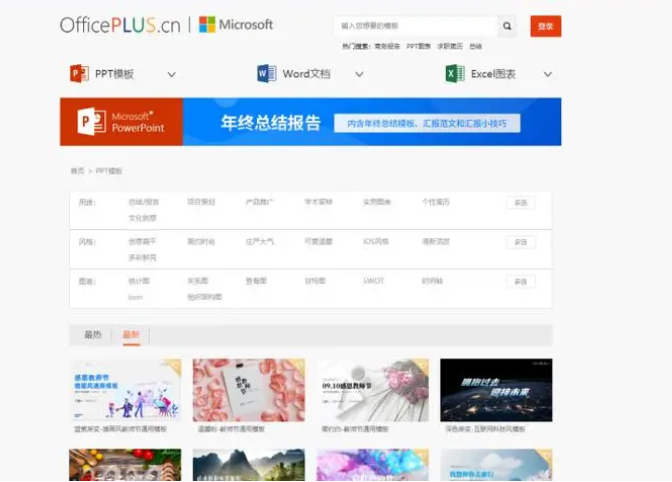Click the PPT模板 breadcrumb link
Viewport: 672px width, 482px height.
109,171
